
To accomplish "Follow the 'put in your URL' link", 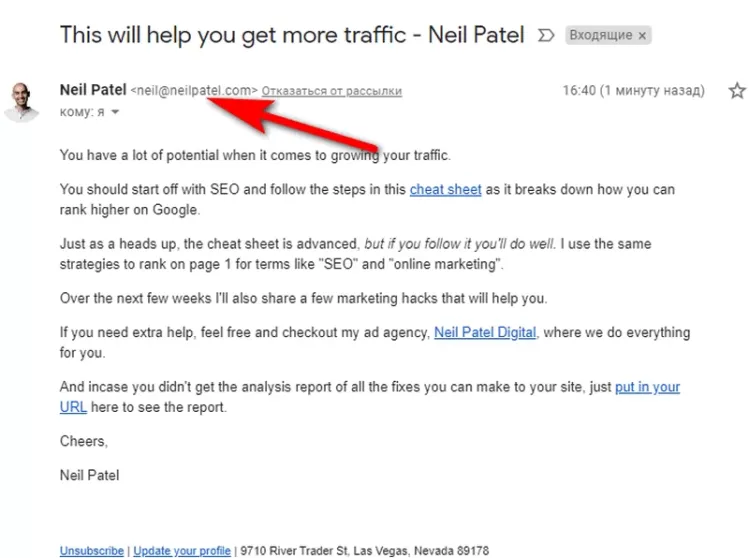I will click(647, 387).
